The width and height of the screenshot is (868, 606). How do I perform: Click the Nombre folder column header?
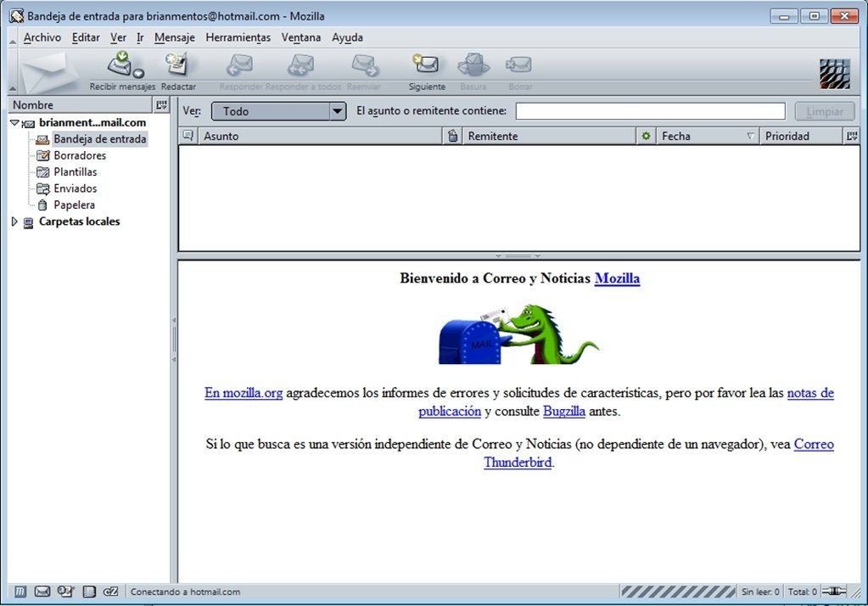tap(81, 104)
